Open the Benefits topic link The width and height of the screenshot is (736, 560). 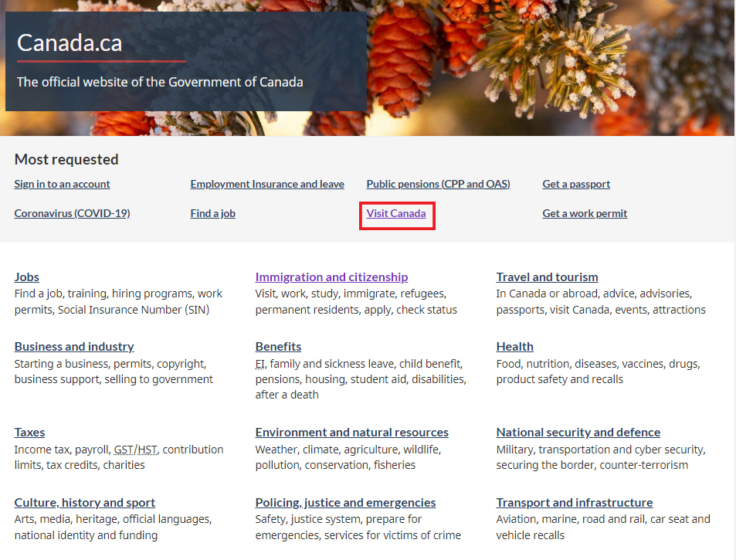pyautogui.click(x=278, y=346)
